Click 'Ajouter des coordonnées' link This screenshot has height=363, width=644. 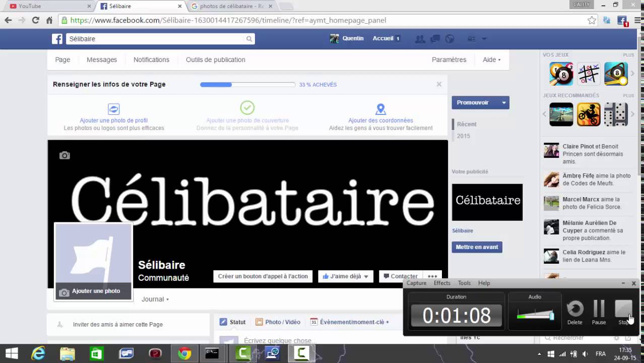[380, 120]
